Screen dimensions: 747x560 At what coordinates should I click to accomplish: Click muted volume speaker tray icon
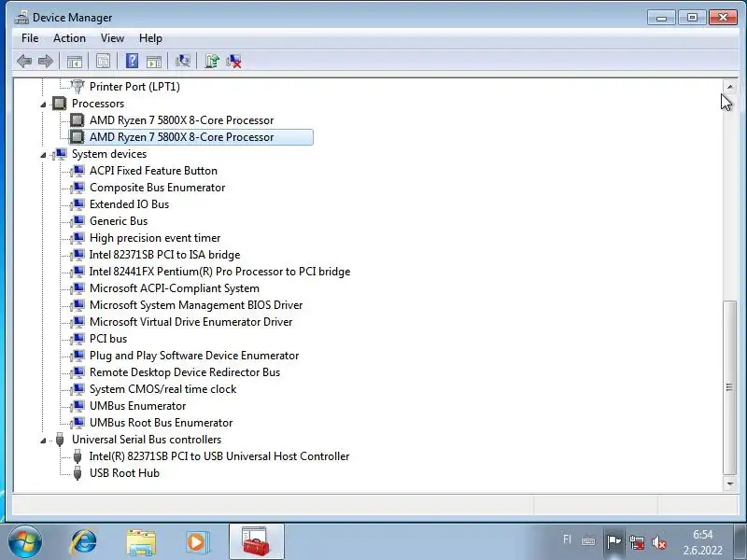pyautogui.click(x=659, y=542)
